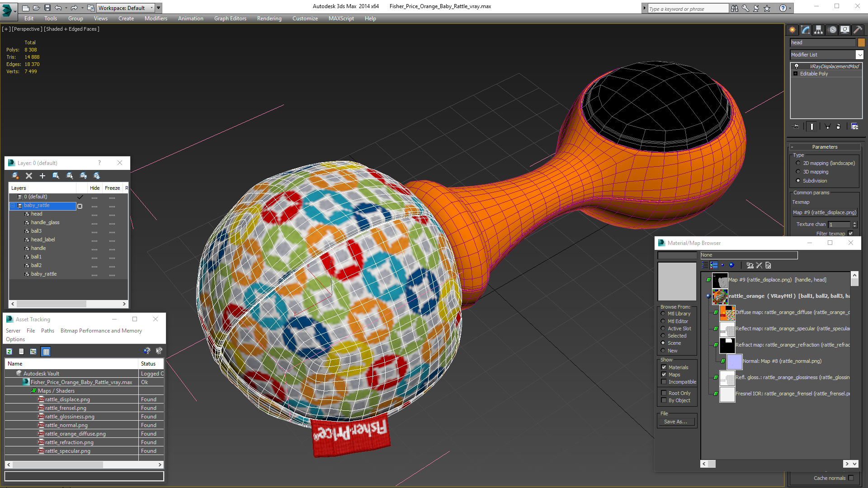Screen dimensions: 868x488
Task: Click the Hide column header
Action: [x=95, y=188]
